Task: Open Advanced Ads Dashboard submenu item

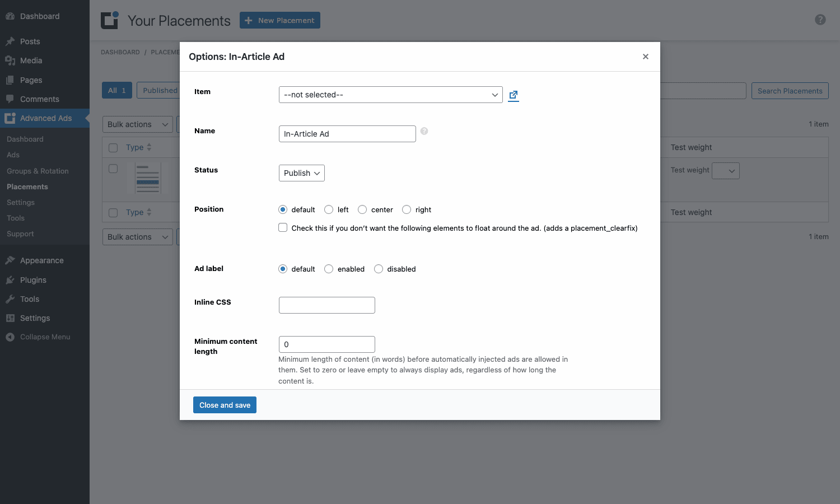Action: click(25, 139)
